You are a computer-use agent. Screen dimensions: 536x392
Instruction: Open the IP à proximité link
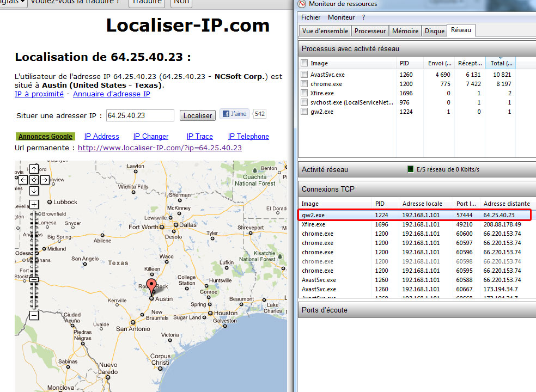click(x=40, y=94)
